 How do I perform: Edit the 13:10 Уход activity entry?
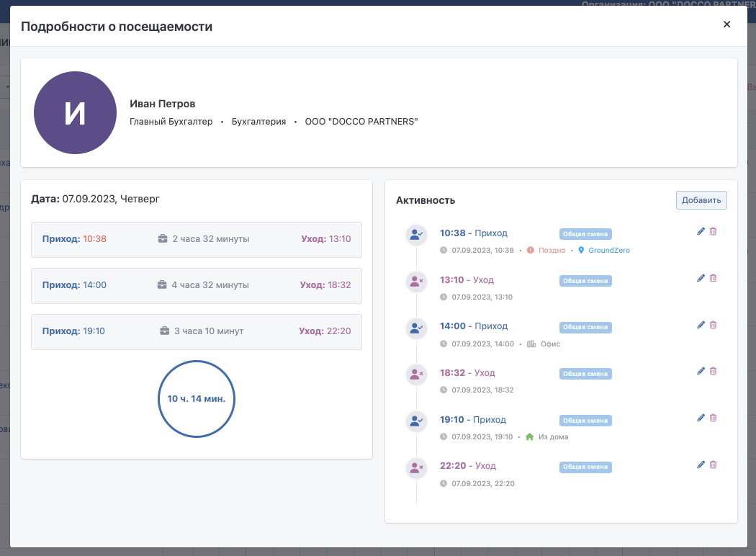point(701,278)
